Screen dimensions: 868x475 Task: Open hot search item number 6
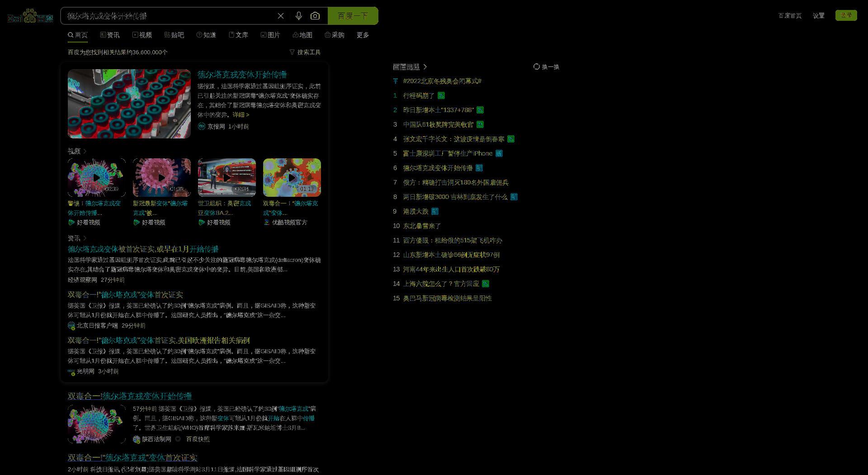point(438,168)
